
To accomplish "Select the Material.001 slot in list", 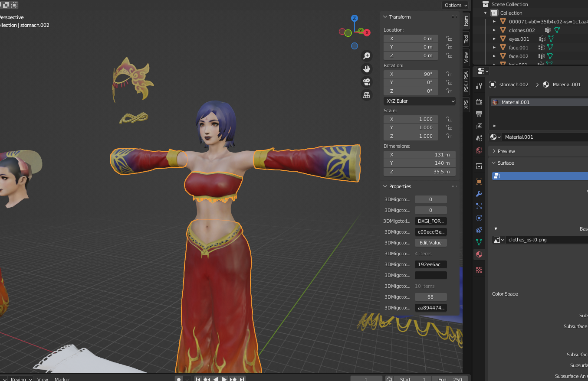I will tap(539, 102).
